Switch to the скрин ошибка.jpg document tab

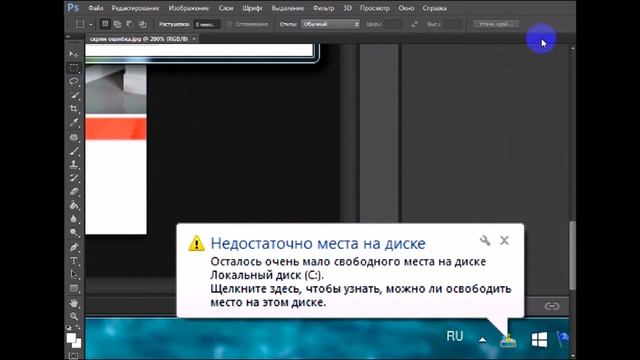tap(138, 39)
